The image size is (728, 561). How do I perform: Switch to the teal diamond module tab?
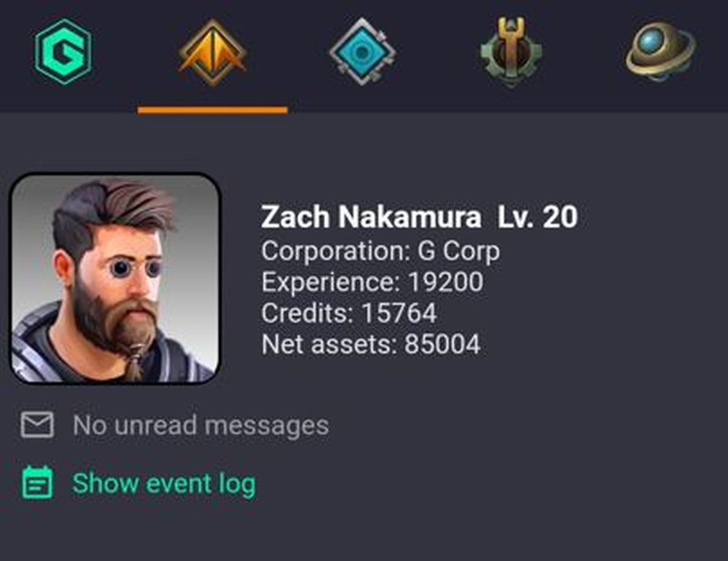(x=362, y=52)
